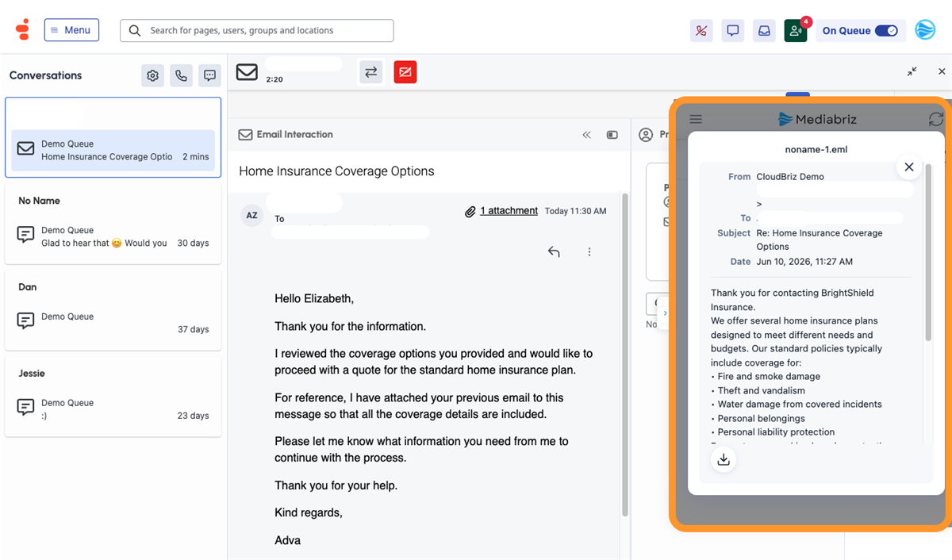Open the agent statistics icon in header
The width and height of the screenshot is (952, 560).
(701, 31)
